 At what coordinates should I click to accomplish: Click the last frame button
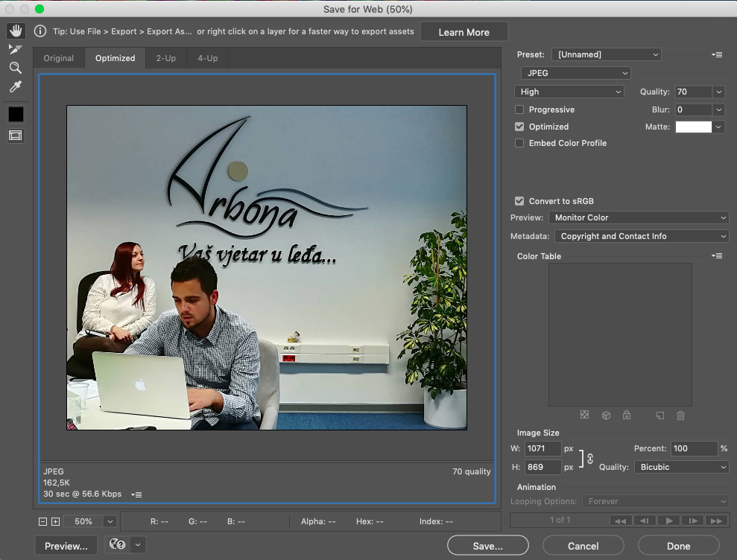click(x=717, y=521)
